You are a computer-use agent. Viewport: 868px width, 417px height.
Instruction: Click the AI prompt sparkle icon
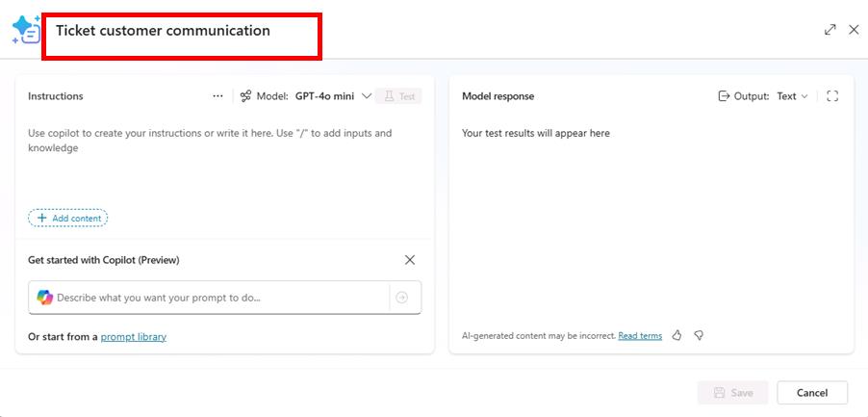[x=25, y=30]
